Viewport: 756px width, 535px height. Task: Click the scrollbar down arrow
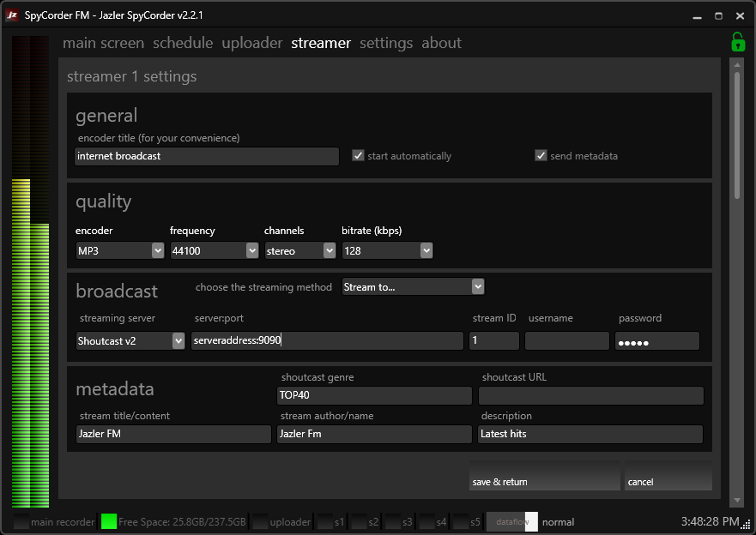click(737, 500)
